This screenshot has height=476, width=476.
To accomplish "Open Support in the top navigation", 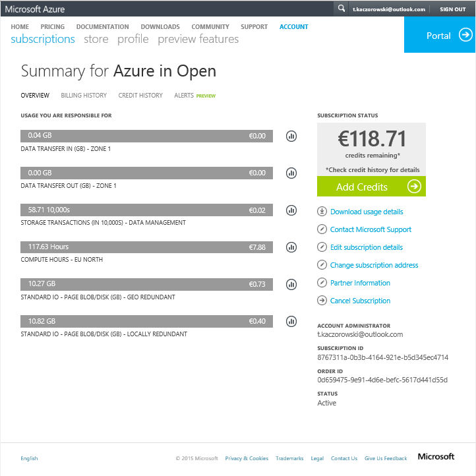I will coord(254,27).
